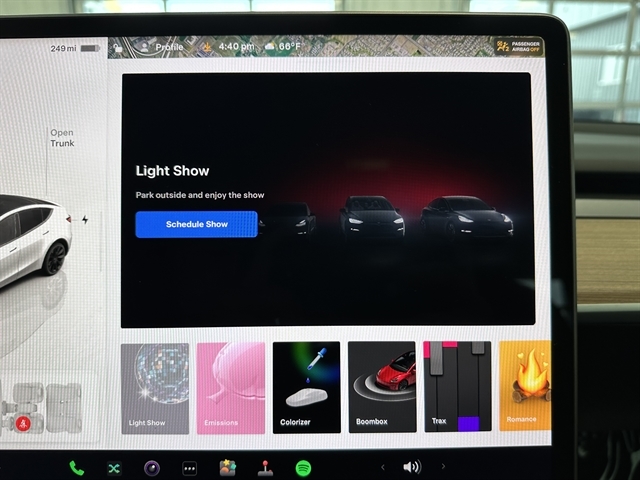This screenshot has height=480, width=640.
Task: Open the Arcade joystick icon
Action: click(x=265, y=468)
